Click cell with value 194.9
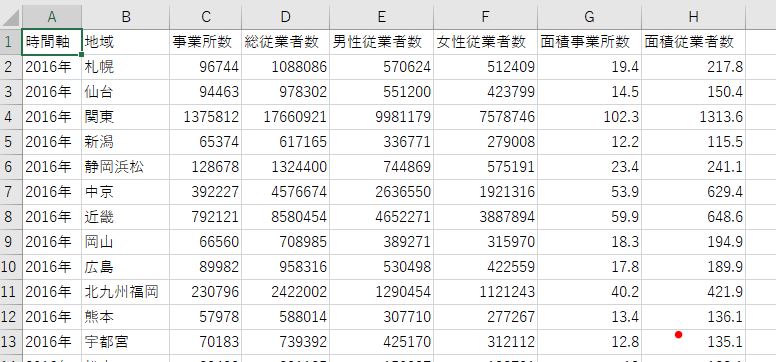 (x=693, y=242)
